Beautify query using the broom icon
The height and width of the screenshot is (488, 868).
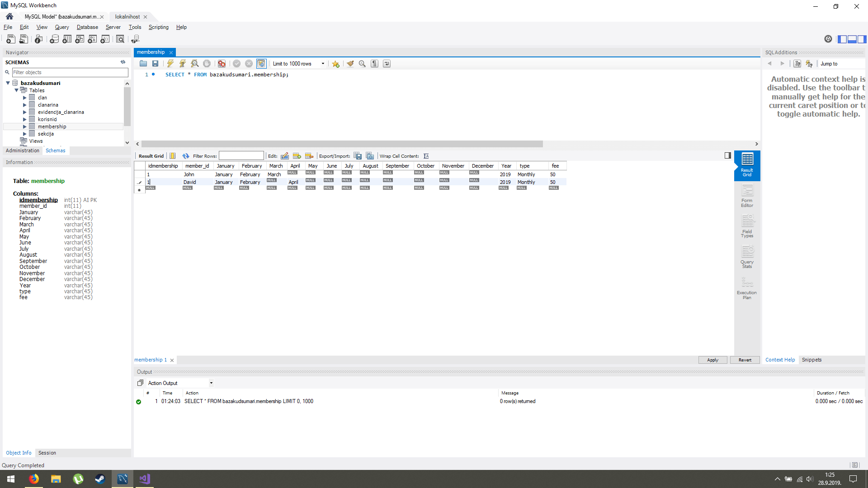[350, 64]
